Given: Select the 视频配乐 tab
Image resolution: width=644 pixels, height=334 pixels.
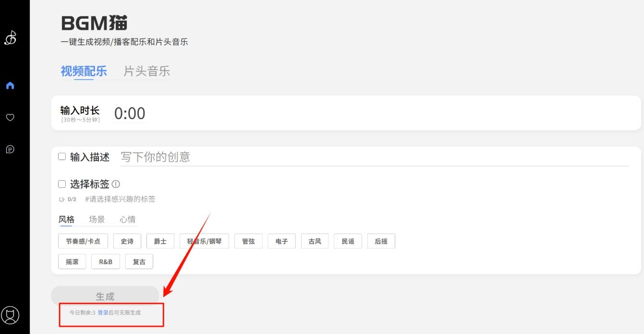Looking at the screenshot, I should (x=84, y=71).
